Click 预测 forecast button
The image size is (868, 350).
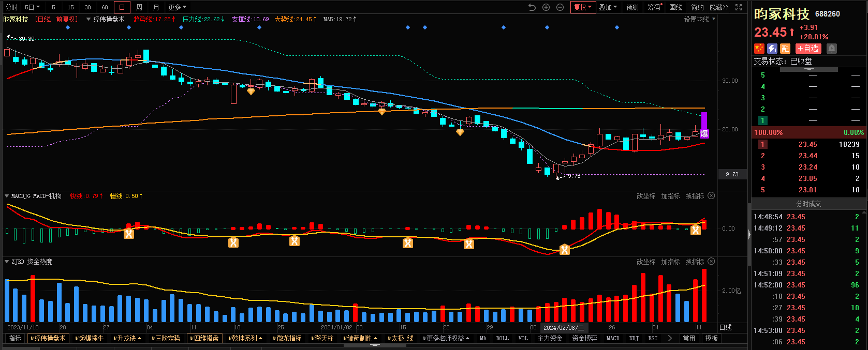tap(632, 7)
